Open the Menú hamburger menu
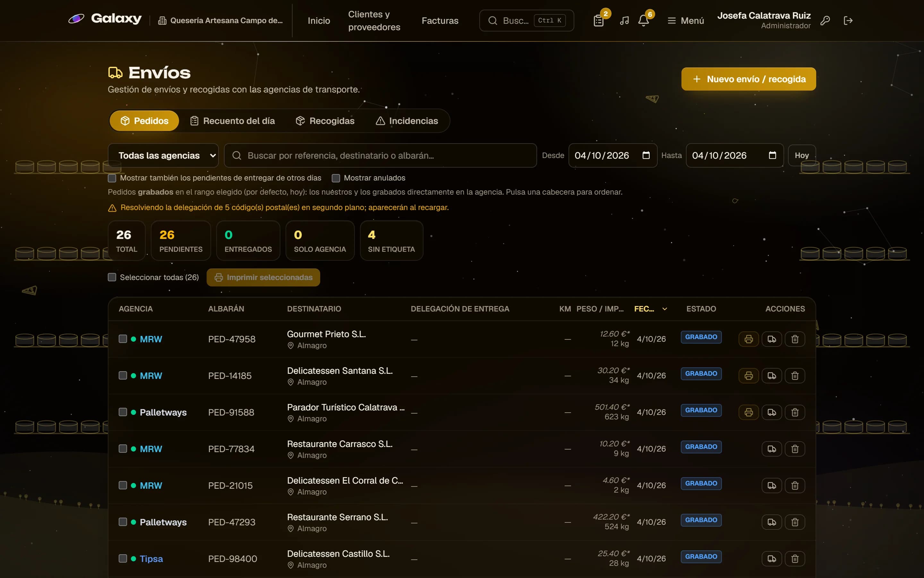This screenshot has height=578, width=924. 686,21
